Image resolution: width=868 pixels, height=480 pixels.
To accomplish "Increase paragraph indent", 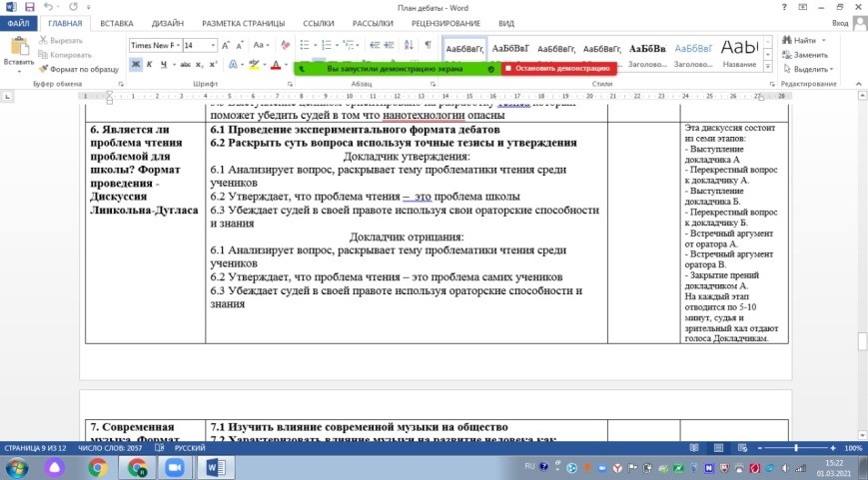I will coord(390,45).
